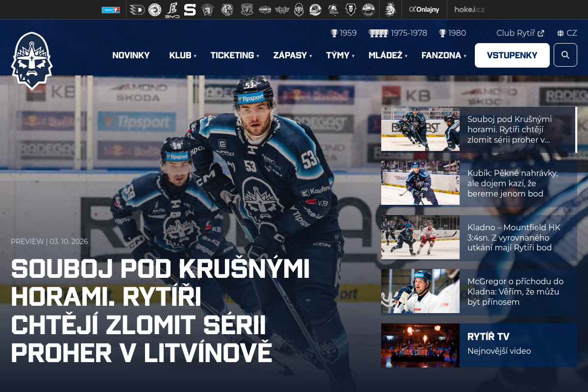
Task: Select the 1980 trophy icon
Action: tap(442, 33)
